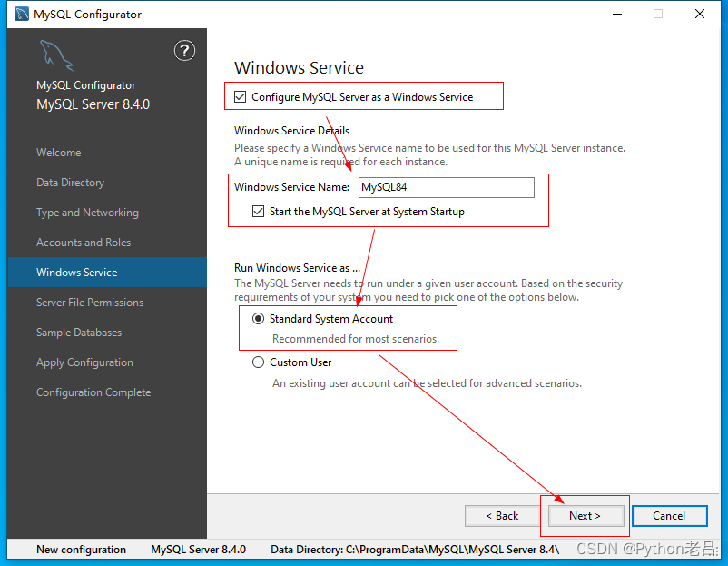
Task: Open the Configuration Complete step
Action: click(x=93, y=392)
